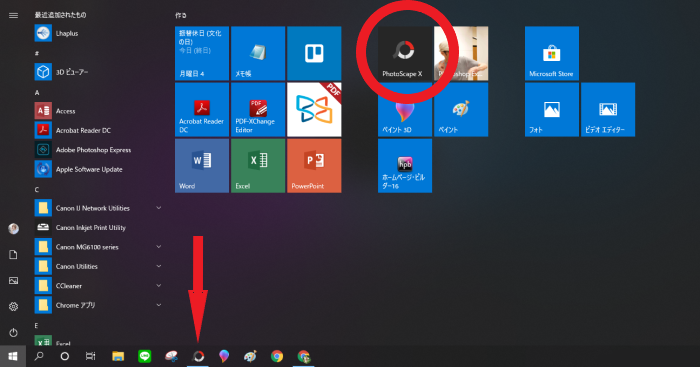
Task: Open the Word tile
Action: 202,166
